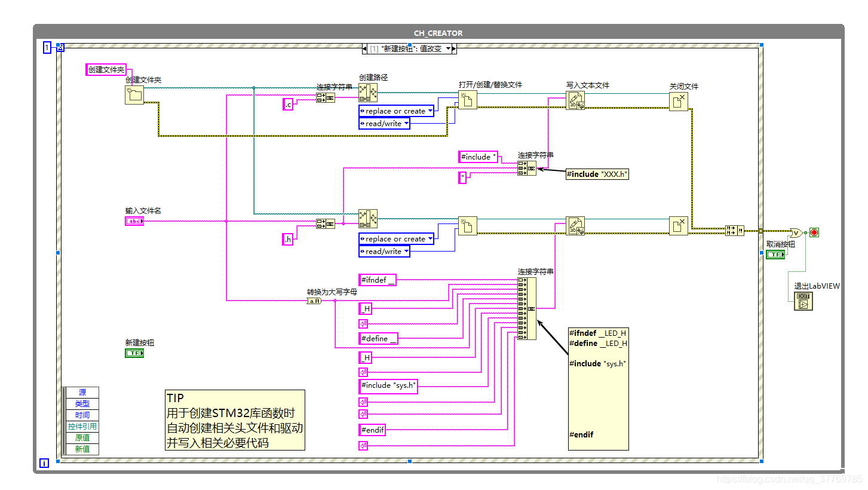Click the .c string constant
Image resolution: width=868 pixels, height=490 pixels.
[x=288, y=105]
